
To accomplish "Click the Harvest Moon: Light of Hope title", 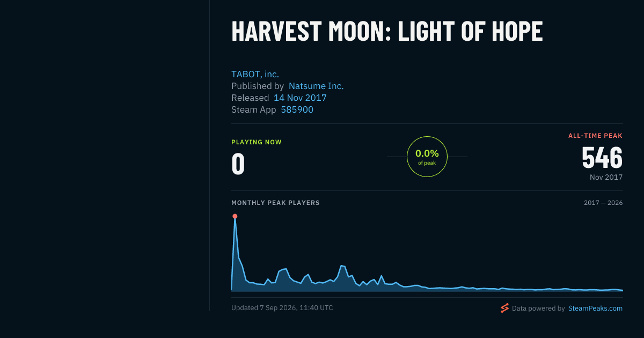I will 387,31.
